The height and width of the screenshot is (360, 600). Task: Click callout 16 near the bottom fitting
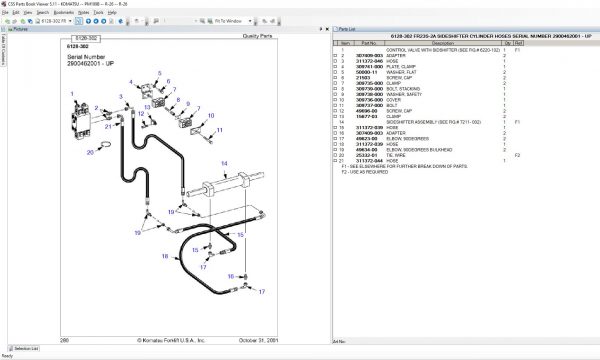[x=231, y=276]
